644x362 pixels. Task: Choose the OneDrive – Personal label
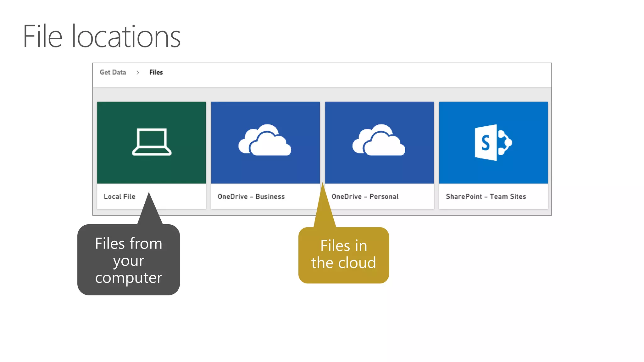click(365, 196)
